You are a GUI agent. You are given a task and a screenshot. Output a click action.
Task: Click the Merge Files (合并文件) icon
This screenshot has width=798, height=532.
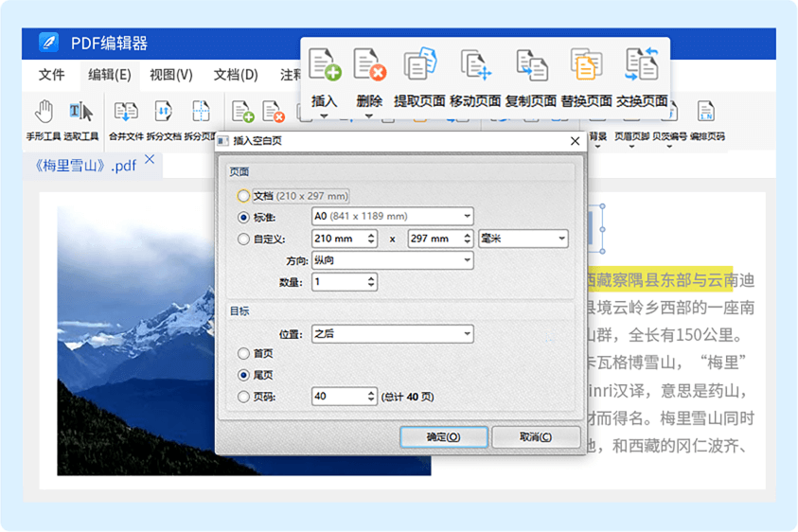tap(125, 112)
